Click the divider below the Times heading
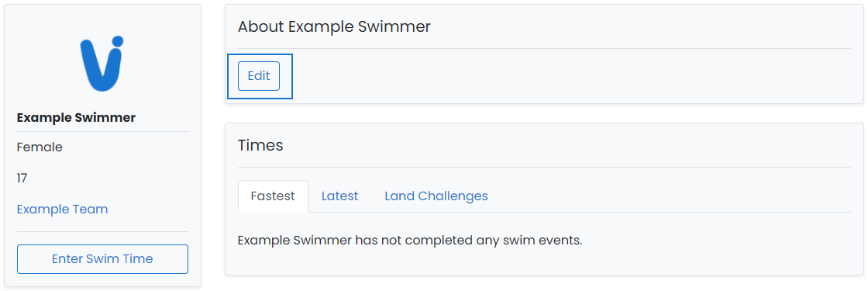Image resolution: width=868 pixels, height=291 pixels. coord(544,167)
